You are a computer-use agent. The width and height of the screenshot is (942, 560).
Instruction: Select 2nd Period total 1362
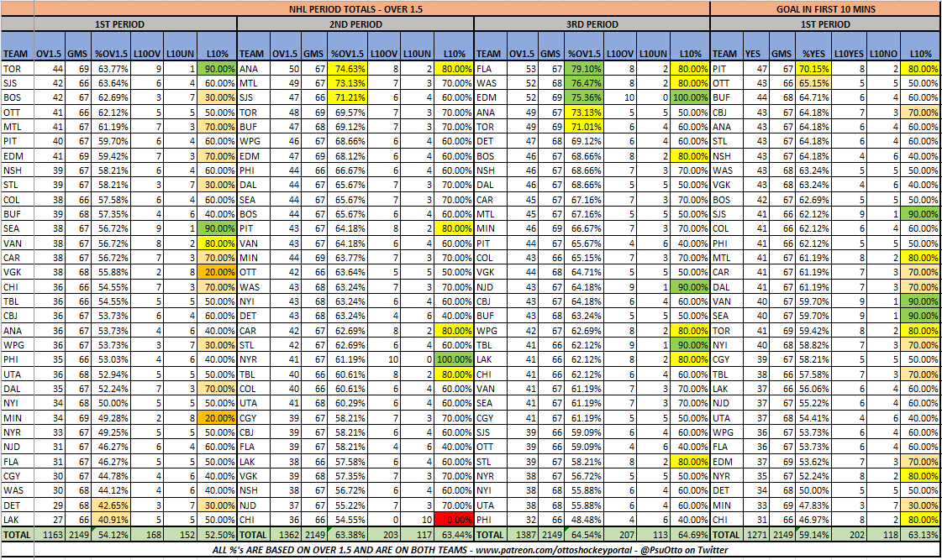point(286,534)
